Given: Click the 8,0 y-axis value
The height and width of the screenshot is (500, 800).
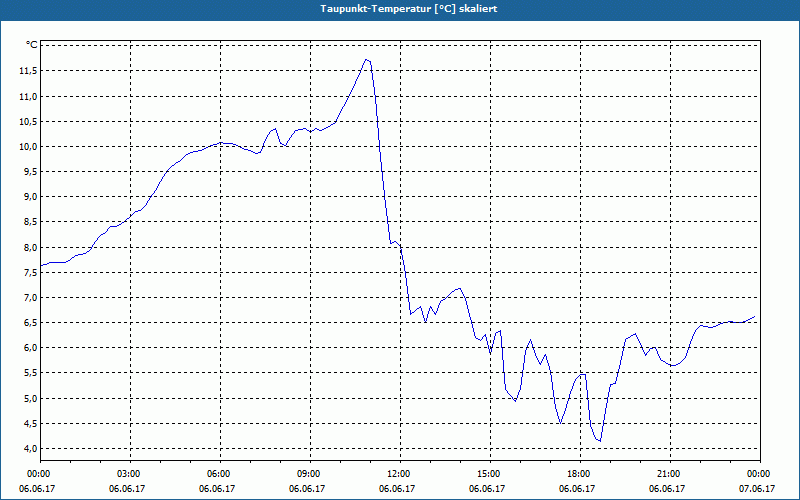Looking at the screenshot, I should [x=30, y=247].
